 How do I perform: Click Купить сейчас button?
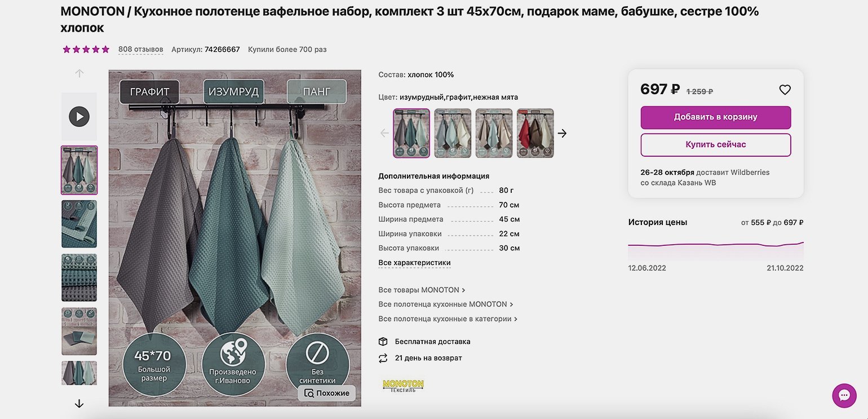click(x=716, y=145)
